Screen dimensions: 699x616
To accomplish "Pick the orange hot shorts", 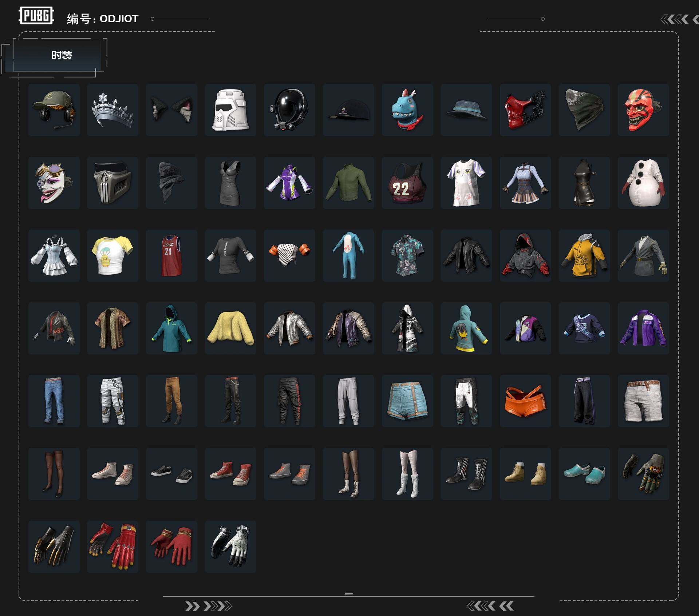I will [x=525, y=401].
